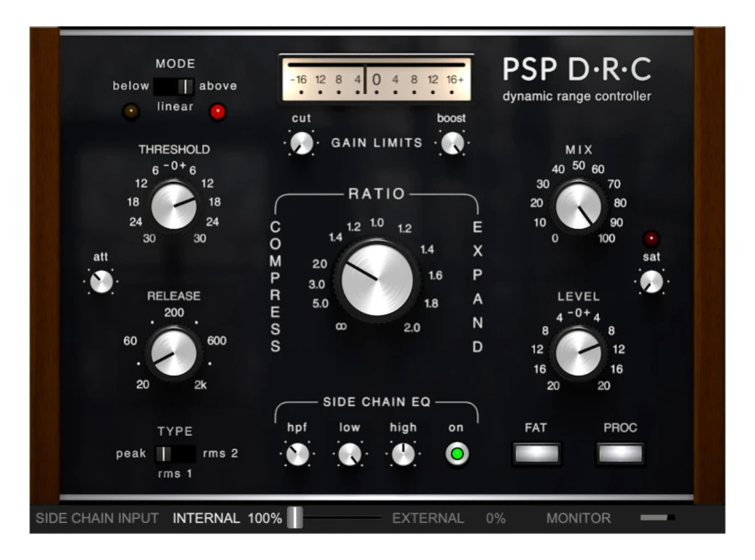The image size is (755, 560).
Task: Click the SIDE CHAIN INPUT label
Action: tap(96, 518)
